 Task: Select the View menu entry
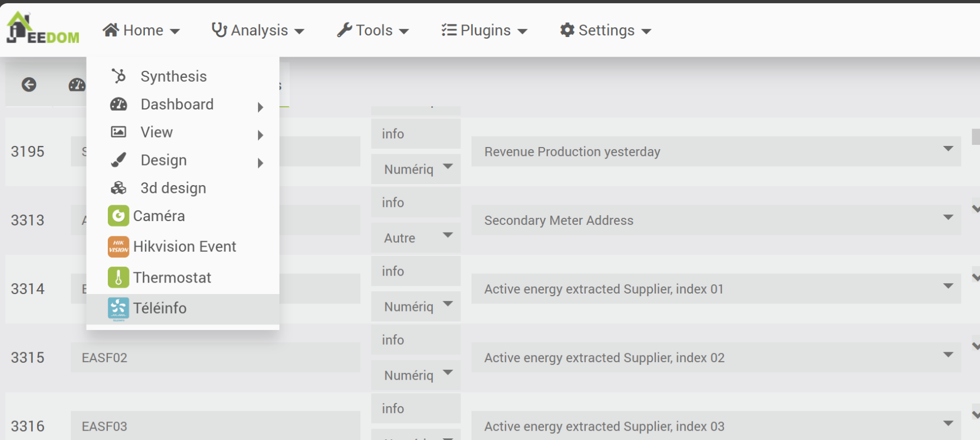tap(157, 132)
